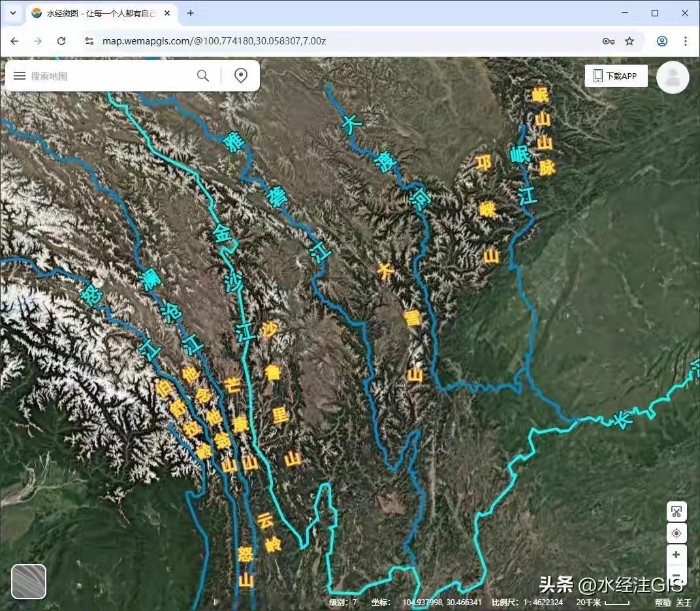Reload the page
This screenshot has width=700, height=611.
[61, 41]
